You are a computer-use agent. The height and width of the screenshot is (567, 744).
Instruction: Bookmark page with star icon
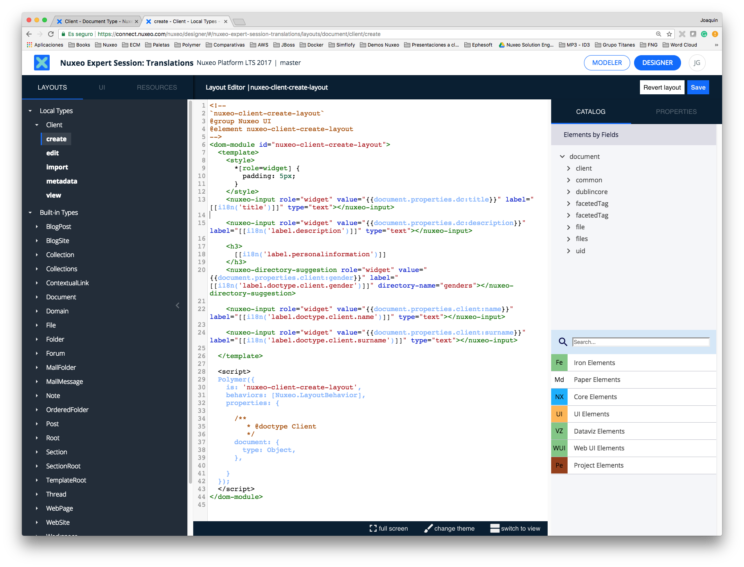(x=669, y=34)
